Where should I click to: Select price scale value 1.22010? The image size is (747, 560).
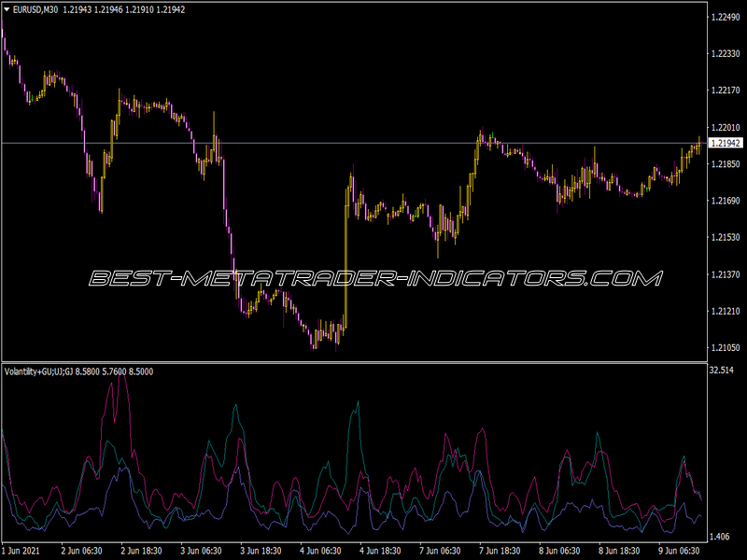(726, 127)
